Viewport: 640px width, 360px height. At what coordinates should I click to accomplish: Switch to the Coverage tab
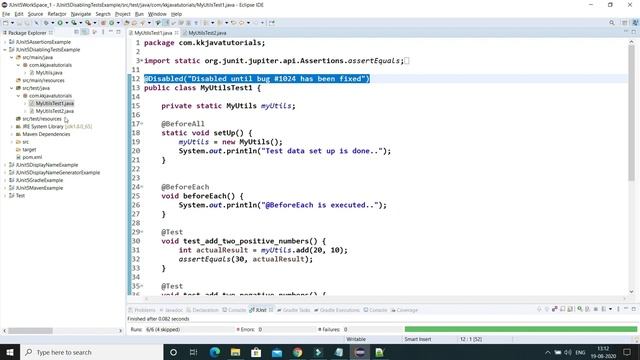pyautogui.click(x=404, y=310)
